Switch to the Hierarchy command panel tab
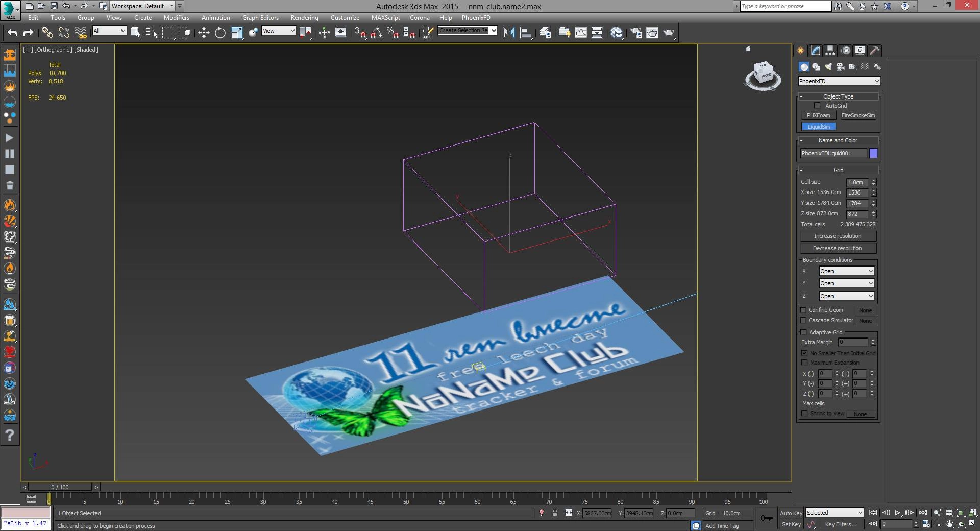The width and height of the screenshot is (980, 531). 830,51
